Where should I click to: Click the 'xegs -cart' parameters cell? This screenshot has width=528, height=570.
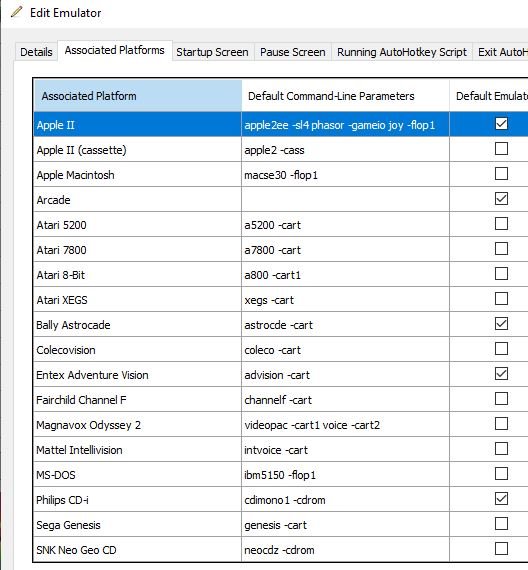345,300
